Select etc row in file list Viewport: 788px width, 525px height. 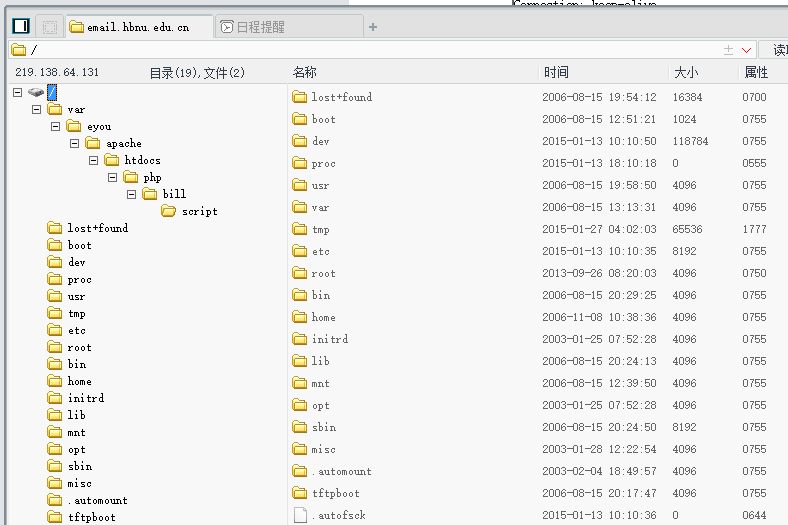(539, 251)
